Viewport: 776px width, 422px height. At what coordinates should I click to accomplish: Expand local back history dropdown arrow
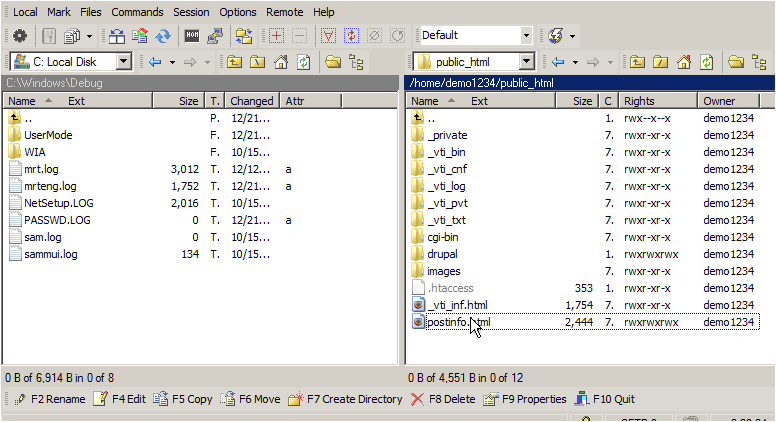172,62
